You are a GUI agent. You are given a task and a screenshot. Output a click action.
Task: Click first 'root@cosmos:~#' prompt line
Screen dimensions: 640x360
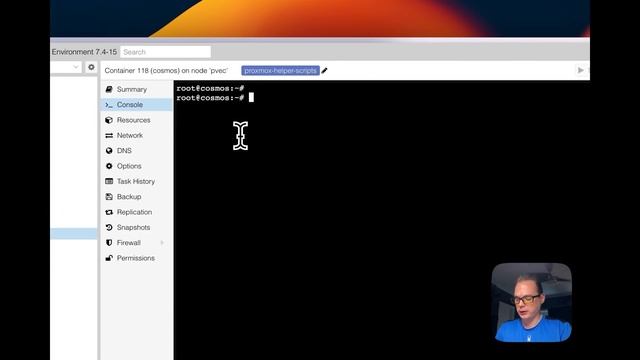pos(210,88)
